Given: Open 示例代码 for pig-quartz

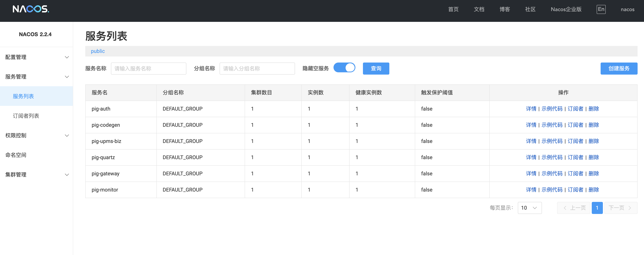Looking at the screenshot, I should tap(552, 157).
